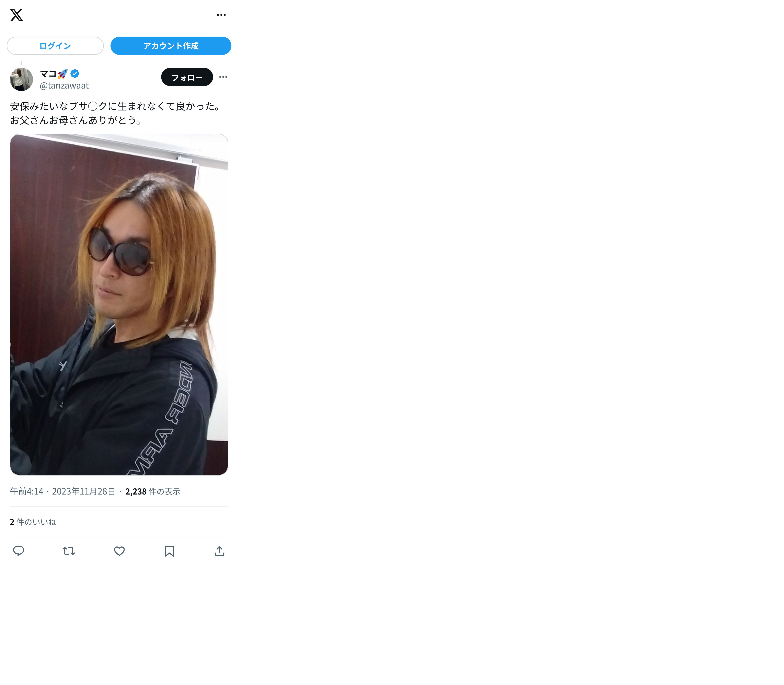Click the reply speech bubble icon

pos(19,551)
